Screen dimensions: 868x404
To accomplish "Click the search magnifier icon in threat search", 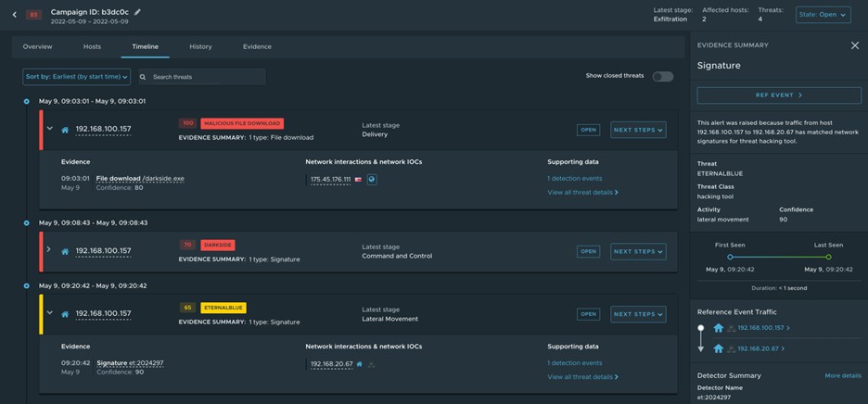I will [144, 77].
